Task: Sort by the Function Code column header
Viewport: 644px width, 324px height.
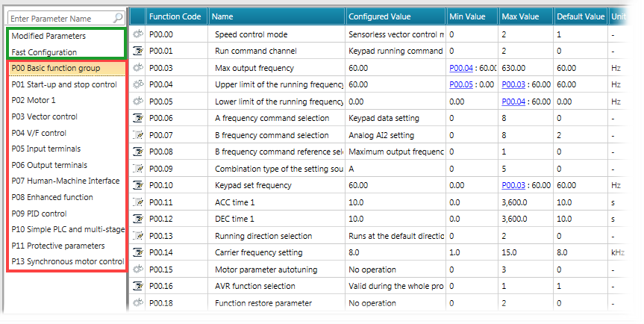Action: point(175,16)
